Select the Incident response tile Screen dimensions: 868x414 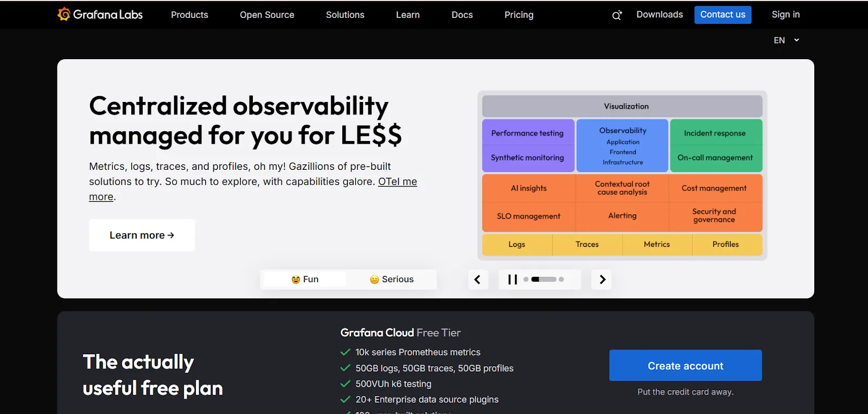tap(716, 133)
